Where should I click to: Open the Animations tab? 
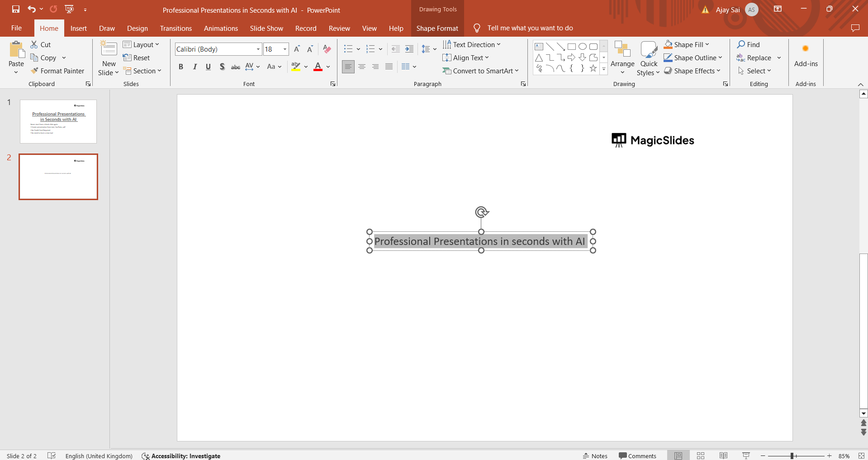221,28
